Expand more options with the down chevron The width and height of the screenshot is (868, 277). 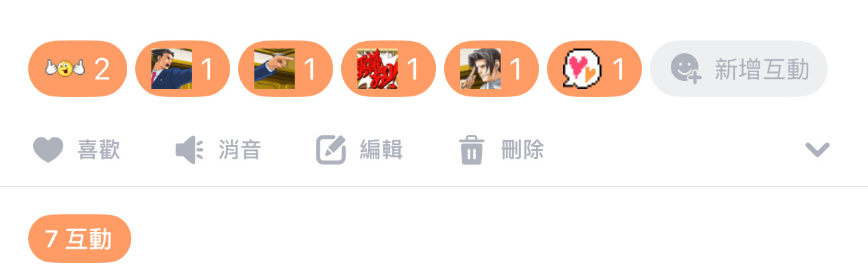pyautogui.click(x=818, y=150)
